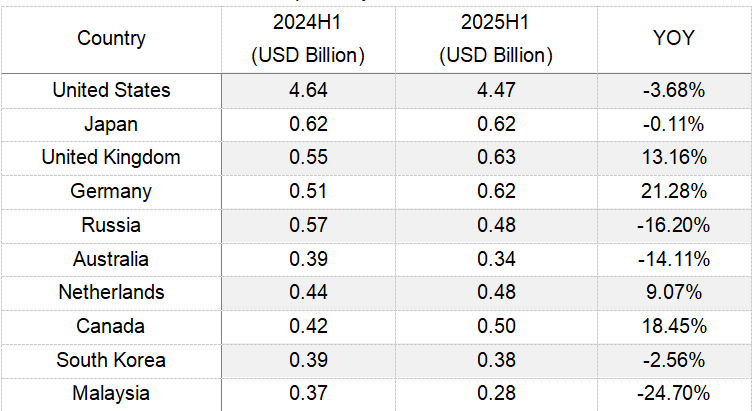Image resolution: width=753 pixels, height=411 pixels.
Task: Click the Australia country cell
Action: point(111,259)
